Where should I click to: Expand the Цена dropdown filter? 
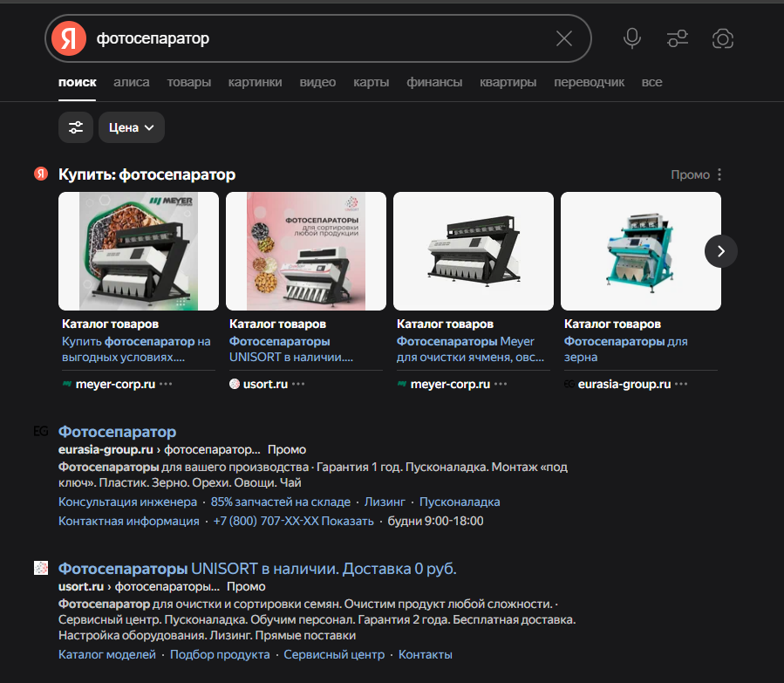(x=132, y=127)
